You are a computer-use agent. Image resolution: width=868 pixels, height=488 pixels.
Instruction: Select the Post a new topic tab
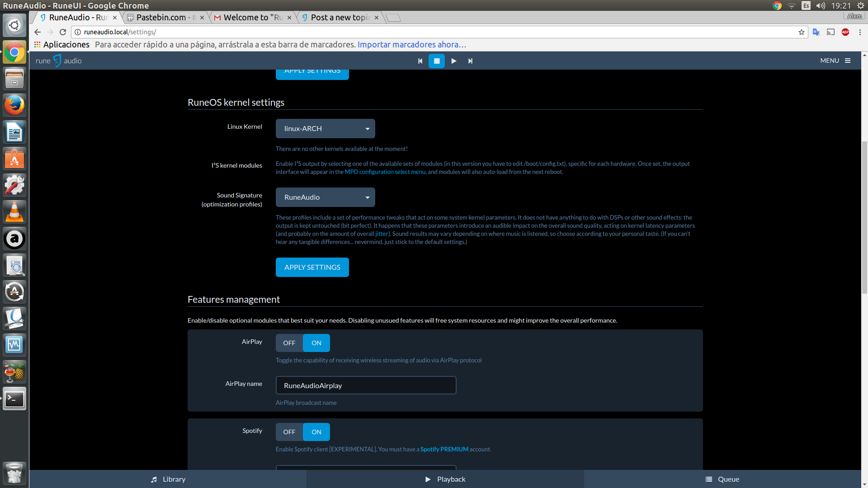(x=340, y=18)
